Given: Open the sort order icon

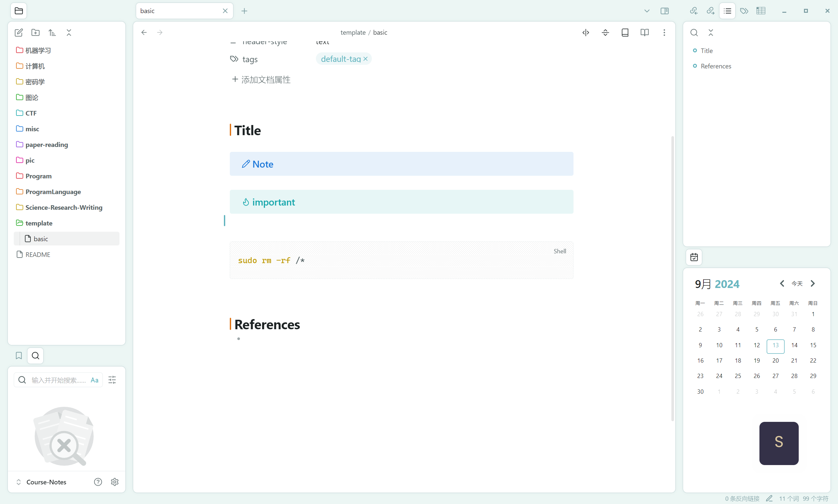Looking at the screenshot, I should click(x=52, y=33).
